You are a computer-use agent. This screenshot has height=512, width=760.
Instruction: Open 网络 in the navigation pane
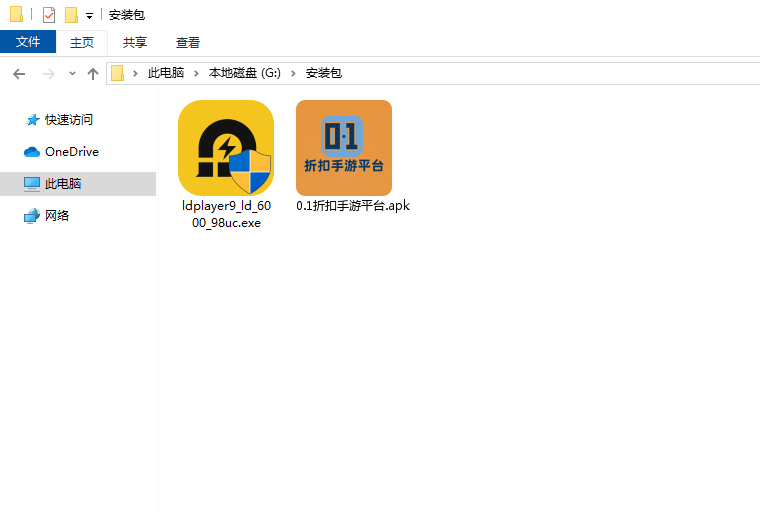(57, 215)
